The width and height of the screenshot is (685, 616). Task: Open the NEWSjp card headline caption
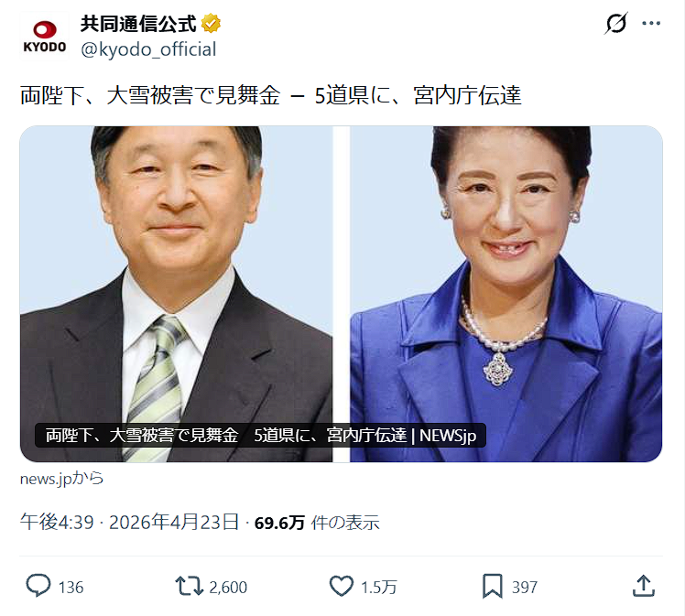pyautogui.click(x=260, y=436)
